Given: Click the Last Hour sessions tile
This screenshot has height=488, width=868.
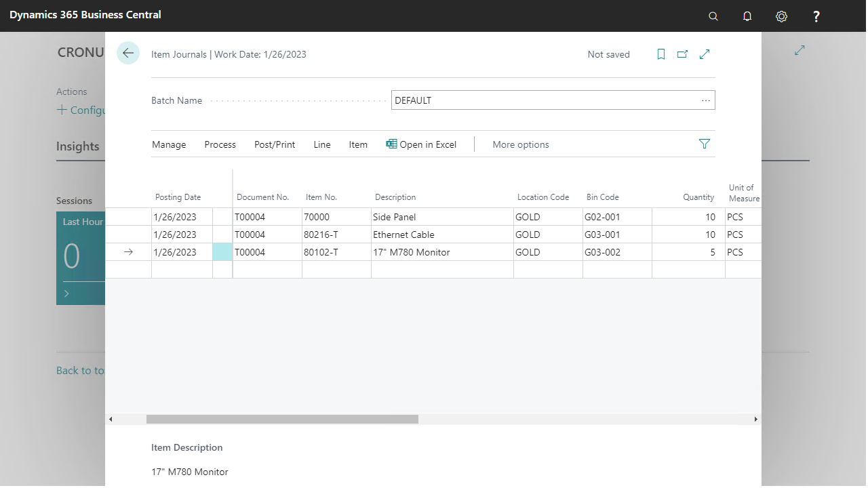Looking at the screenshot, I should (x=81, y=258).
